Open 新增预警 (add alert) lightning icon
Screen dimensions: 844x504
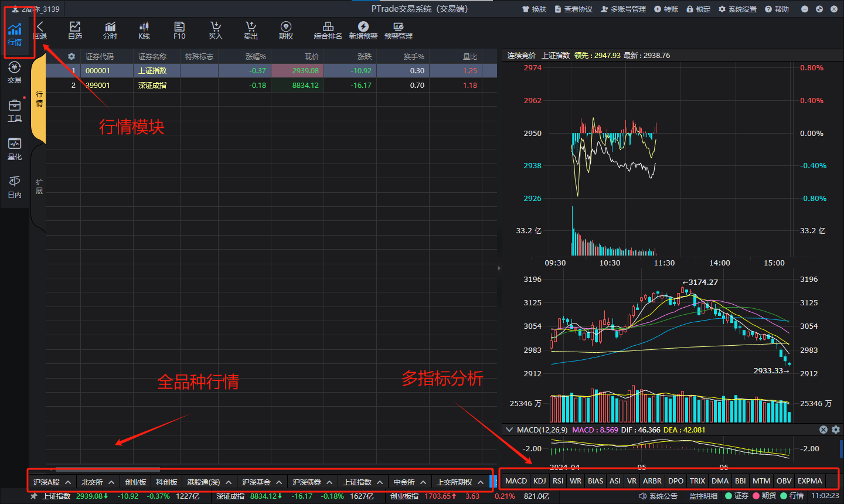(363, 30)
